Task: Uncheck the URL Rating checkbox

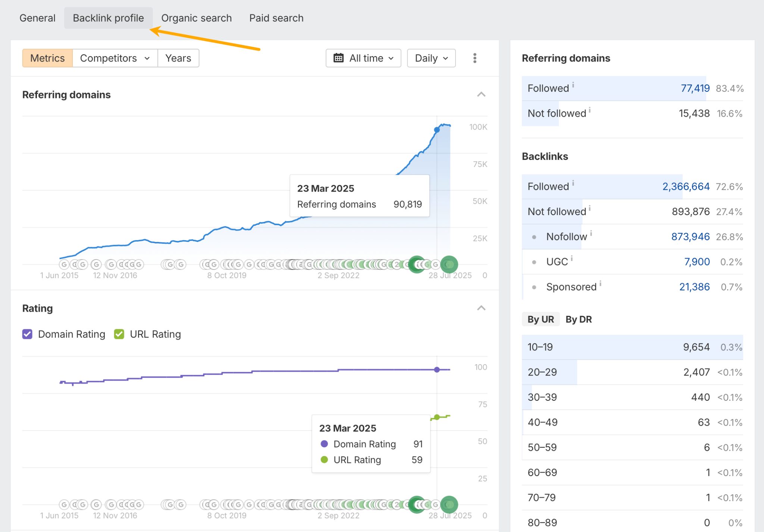Action: 119,334
